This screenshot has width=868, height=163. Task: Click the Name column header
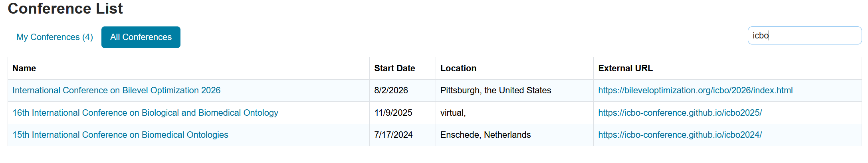pos(24,68)
